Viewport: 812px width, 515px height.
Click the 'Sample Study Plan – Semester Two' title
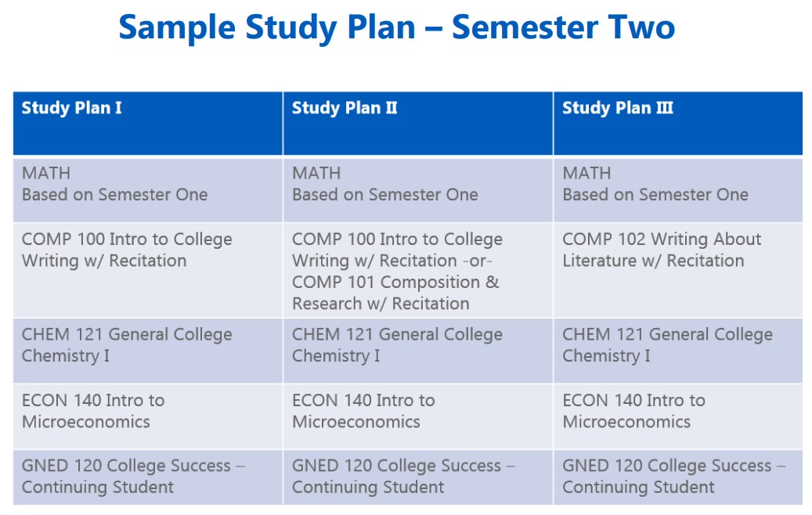pos(396,28)
